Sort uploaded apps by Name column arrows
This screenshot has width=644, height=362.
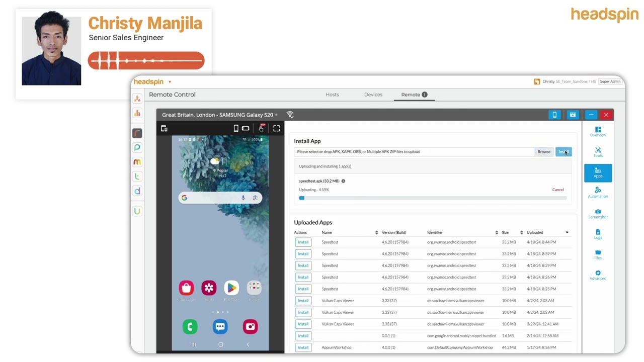pos(376,233)
